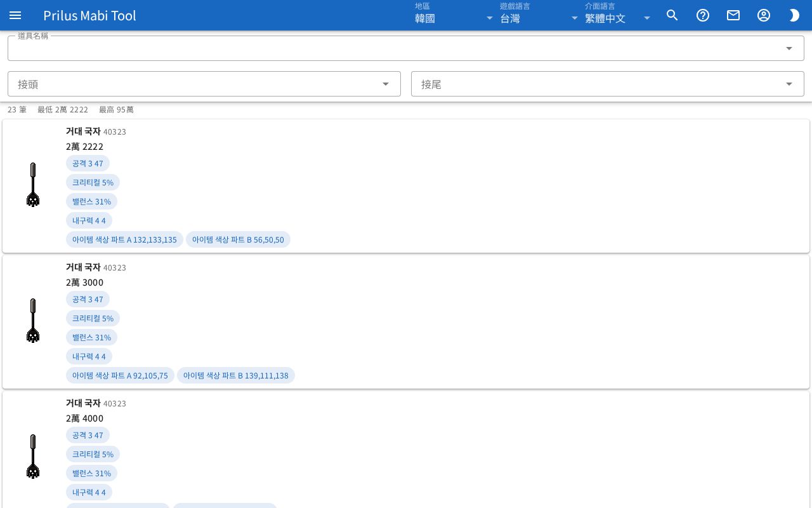Select color chip 파트 A 132,133,135

pos(124,239)
